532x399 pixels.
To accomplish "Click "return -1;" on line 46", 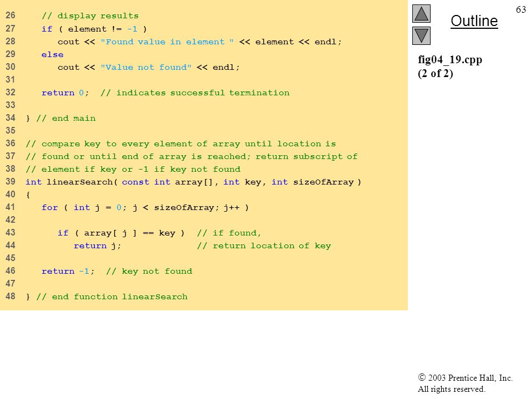I will [x=68, y=271].
